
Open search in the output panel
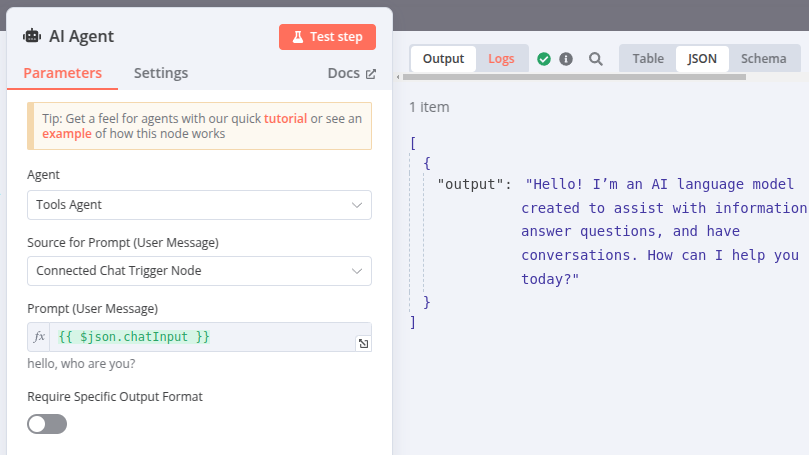coord(596,59)
